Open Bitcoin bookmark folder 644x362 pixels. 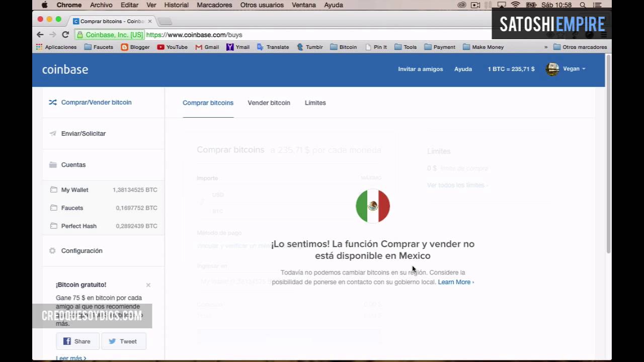pos(344,47)
